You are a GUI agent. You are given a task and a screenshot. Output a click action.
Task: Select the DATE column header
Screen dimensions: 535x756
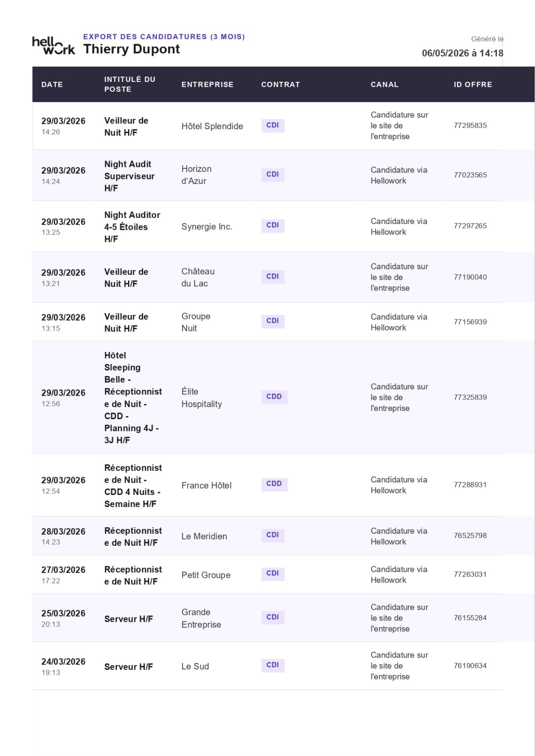pos(52,84)
